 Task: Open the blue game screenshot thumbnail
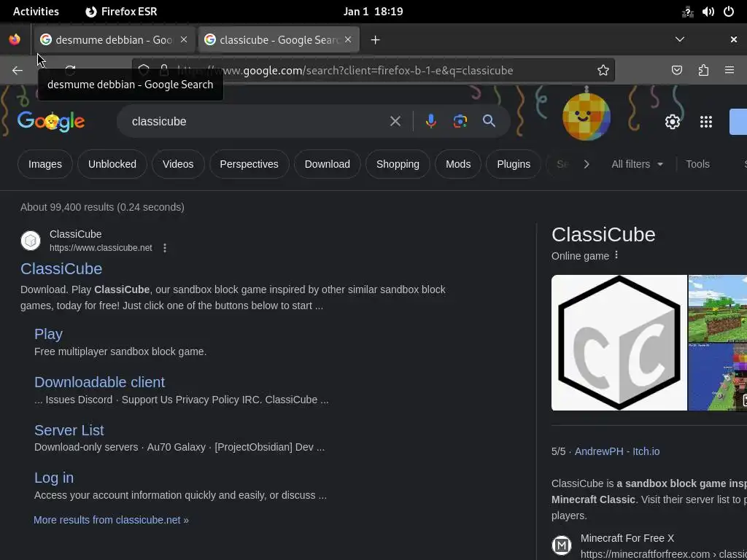[x=718, y=377]
